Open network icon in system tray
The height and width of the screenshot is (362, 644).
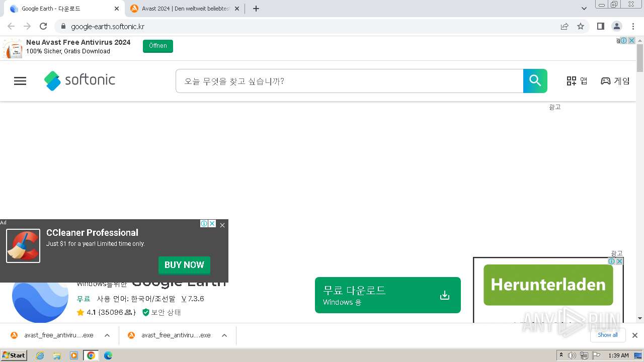pos(584,355)
